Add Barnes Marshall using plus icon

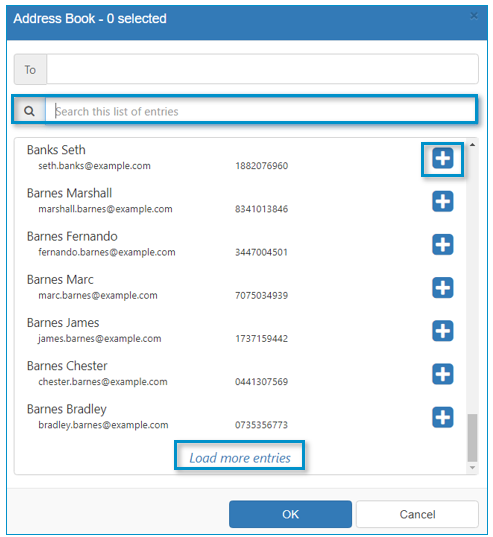tap(442, 201)
